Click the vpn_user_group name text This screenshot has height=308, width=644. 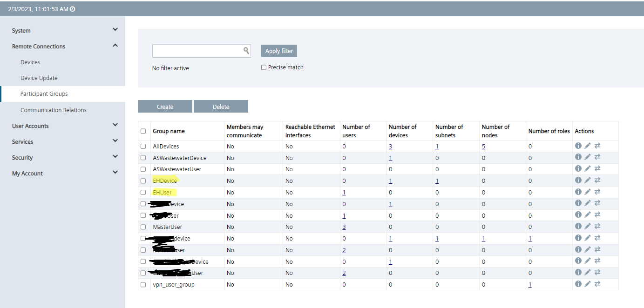pyautogui.click(x=174, y=285)
